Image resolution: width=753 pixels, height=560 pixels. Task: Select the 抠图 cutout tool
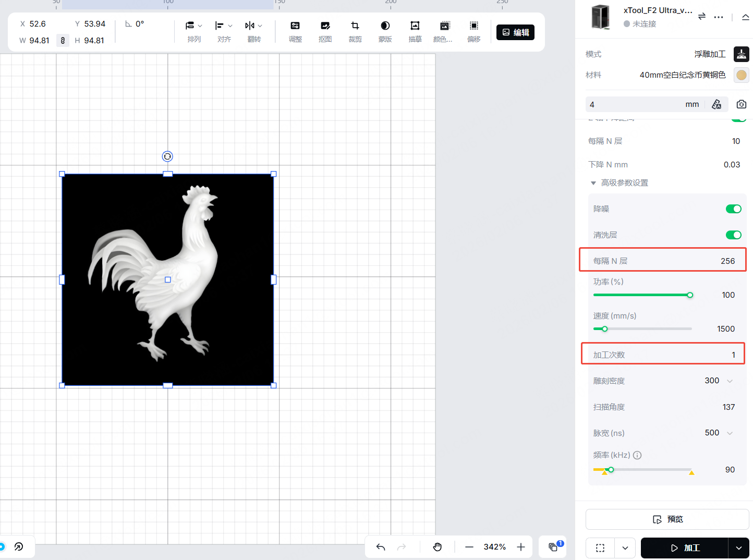(325, 26)
